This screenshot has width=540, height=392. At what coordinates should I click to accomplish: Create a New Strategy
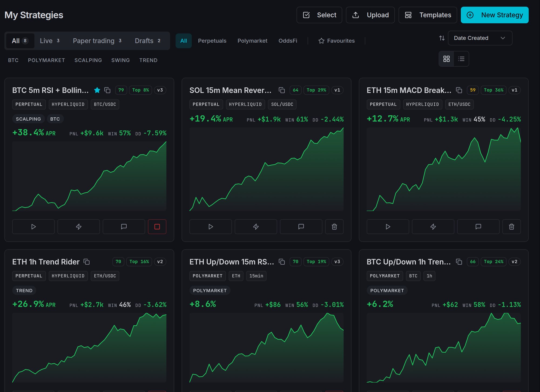495,15
